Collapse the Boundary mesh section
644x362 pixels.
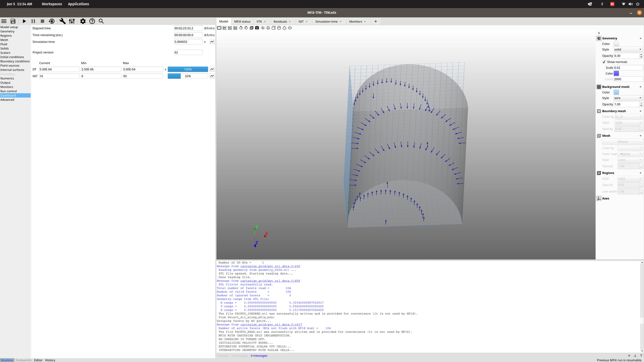(640, 111)
